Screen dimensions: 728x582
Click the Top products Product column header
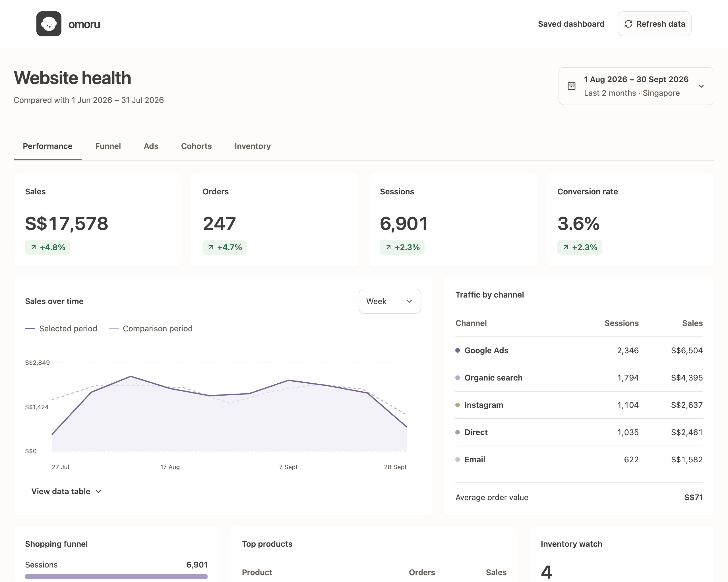click(x=257, y=572)
